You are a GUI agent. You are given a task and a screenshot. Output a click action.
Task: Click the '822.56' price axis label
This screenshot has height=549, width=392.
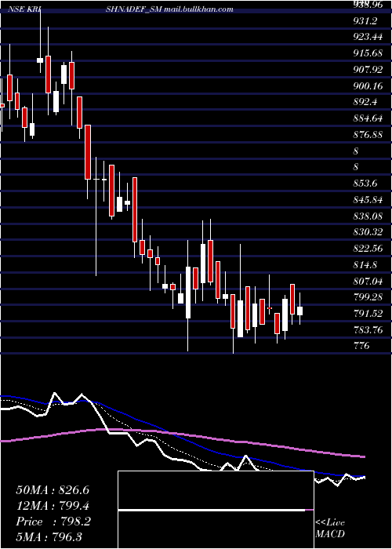click(368, 249)
